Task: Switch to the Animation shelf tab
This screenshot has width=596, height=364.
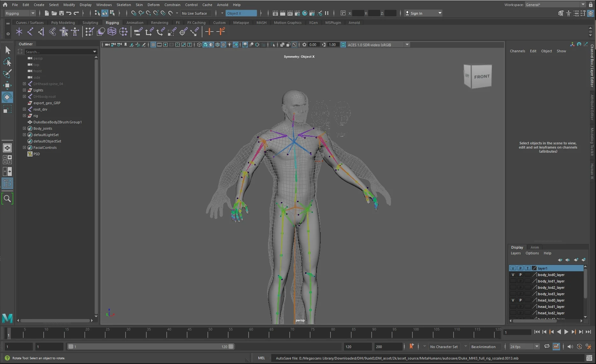Action: (x=135, y=23)
